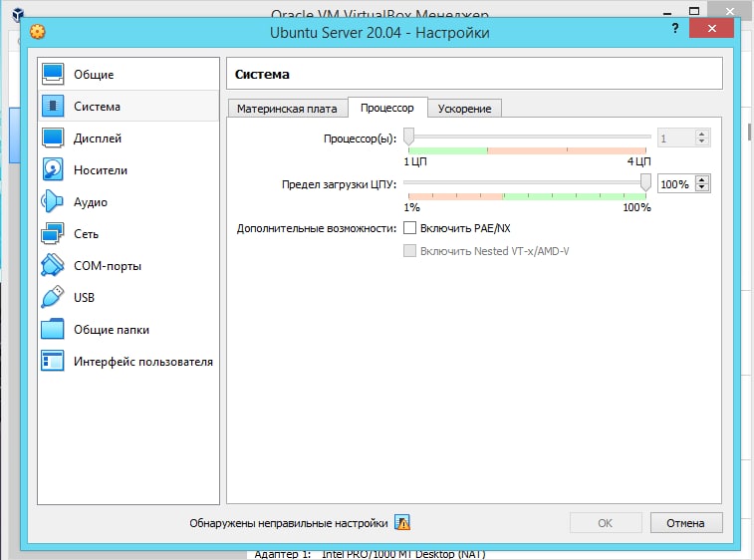Click the 4 ЦП slider maximum label
The width and height of the screenshot is (754, 560).
[x=639, y=161]
